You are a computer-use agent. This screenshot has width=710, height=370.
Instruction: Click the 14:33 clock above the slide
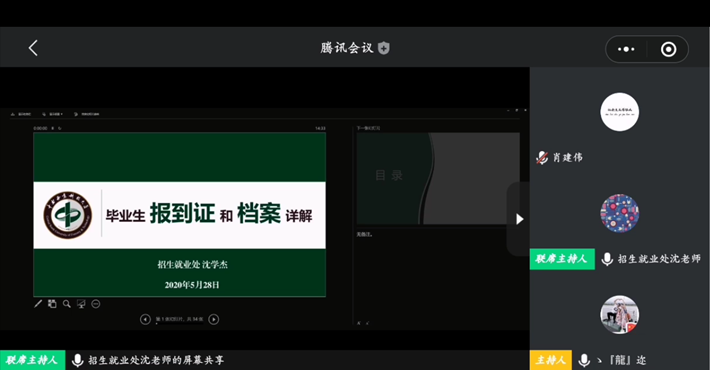coord(320,129)
